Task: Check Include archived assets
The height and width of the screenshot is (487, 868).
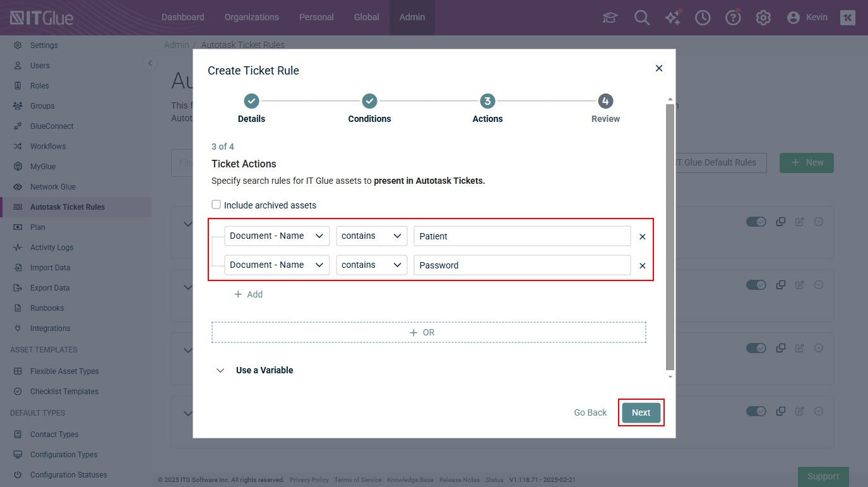Action: pyautogui.click(x=216, y=205)
